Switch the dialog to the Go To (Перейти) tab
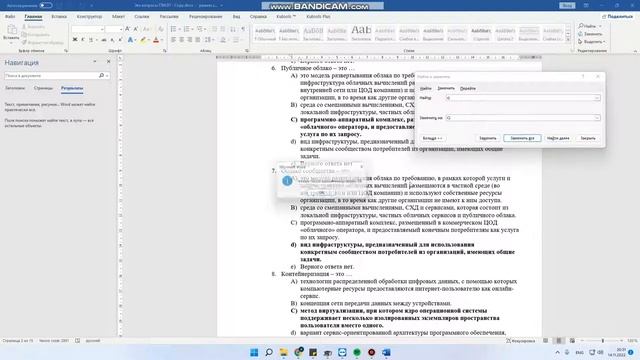640x360 pixels. click(468, 88)
